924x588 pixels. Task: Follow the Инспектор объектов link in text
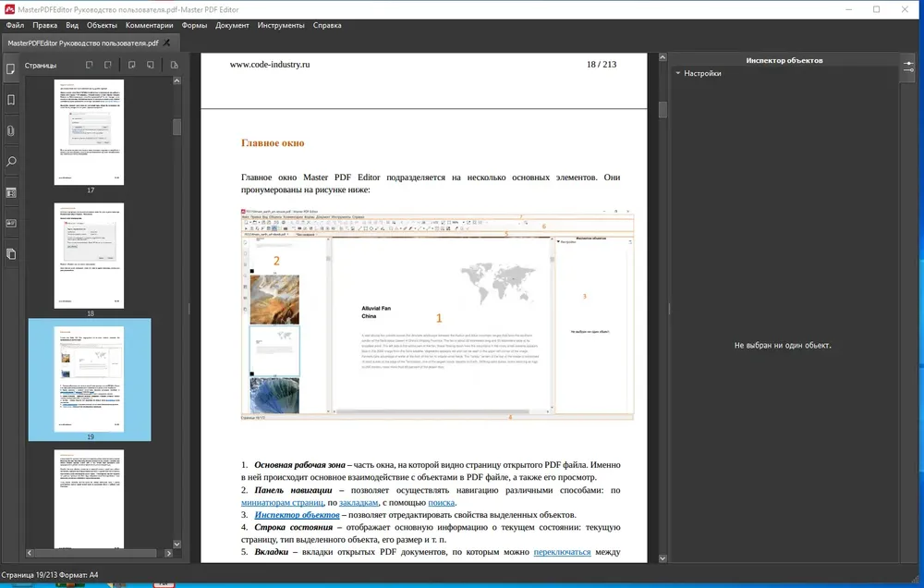[x=297, y=515]
